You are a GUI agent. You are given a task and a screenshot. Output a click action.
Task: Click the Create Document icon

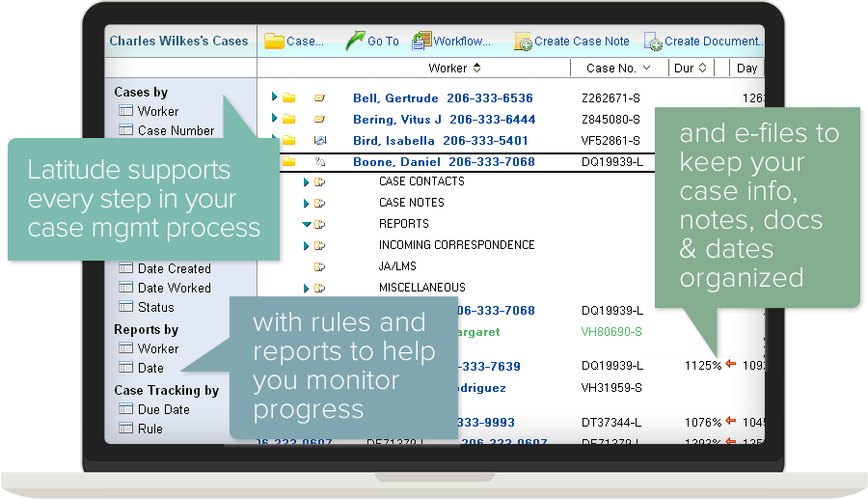653,42
